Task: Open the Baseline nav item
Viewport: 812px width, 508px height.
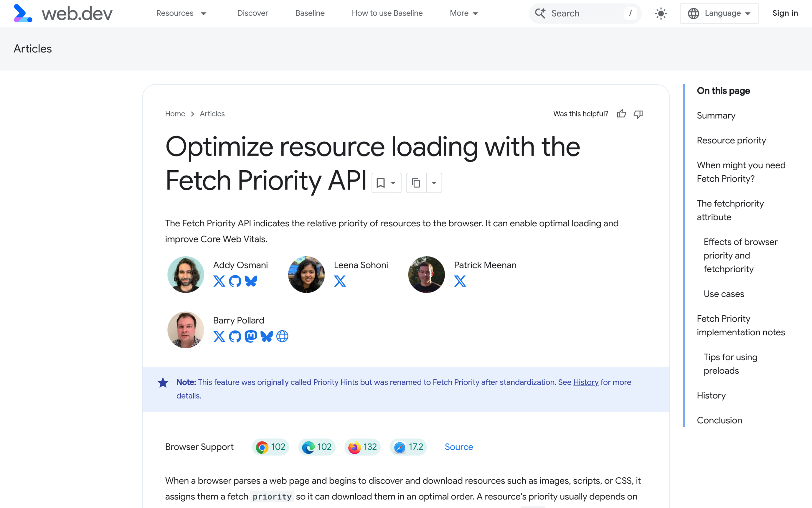Action: [x=310, y=13]
